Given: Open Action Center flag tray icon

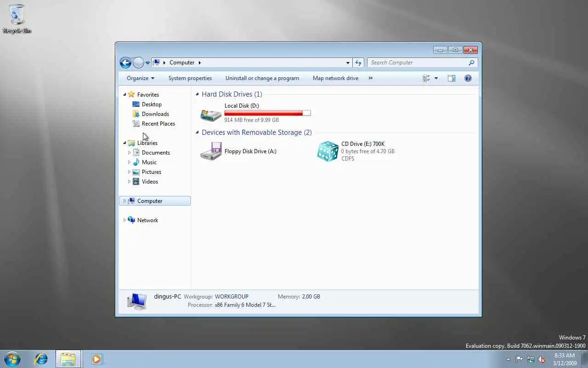Looking at the screenshot, I should click(x=519, y=359).
